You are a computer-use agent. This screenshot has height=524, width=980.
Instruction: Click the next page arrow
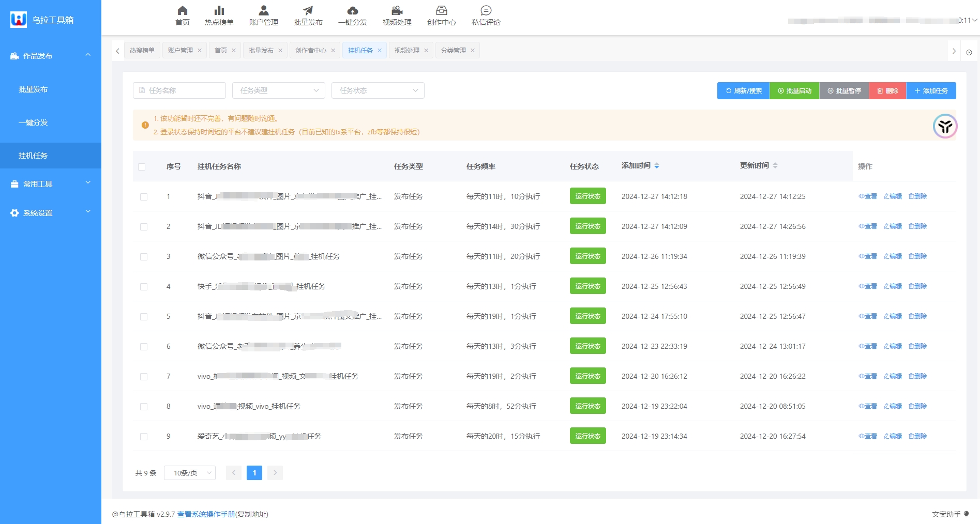tap(275, 473)
